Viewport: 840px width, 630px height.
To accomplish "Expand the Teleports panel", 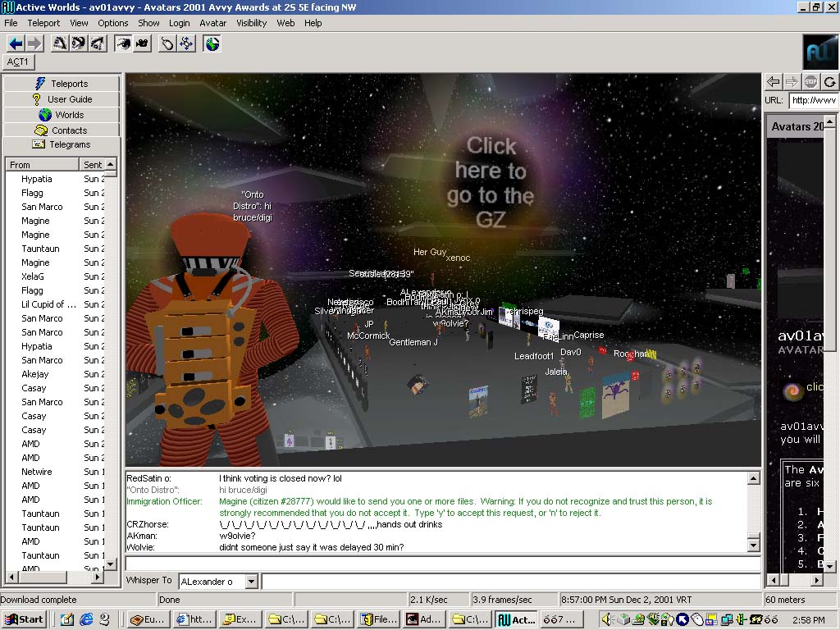I will (x=62, y=84).
